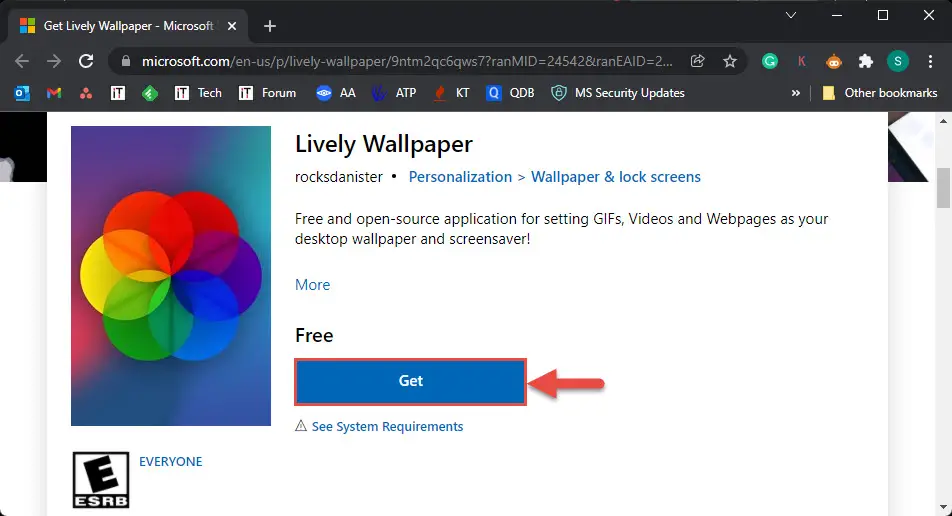
Task: Open the Outlook bookmark icon
Action: (x=22, y=93)
